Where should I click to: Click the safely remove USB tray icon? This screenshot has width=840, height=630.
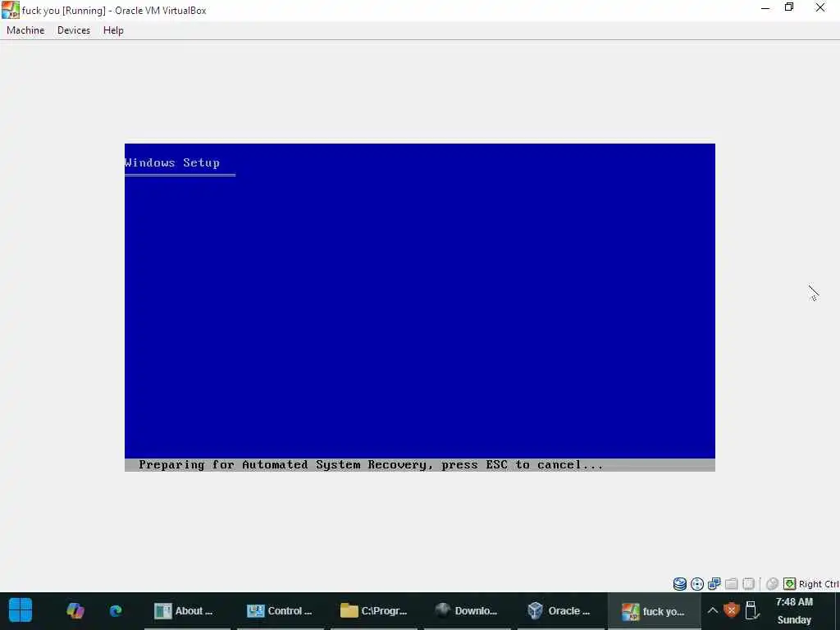pyautogui.click(x=751, y=610)
